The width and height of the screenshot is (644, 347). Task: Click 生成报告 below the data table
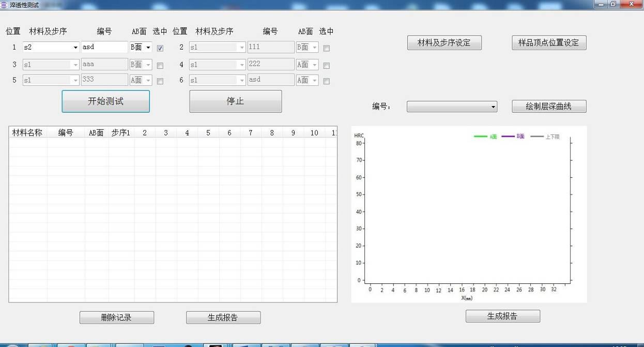(223, 318)
